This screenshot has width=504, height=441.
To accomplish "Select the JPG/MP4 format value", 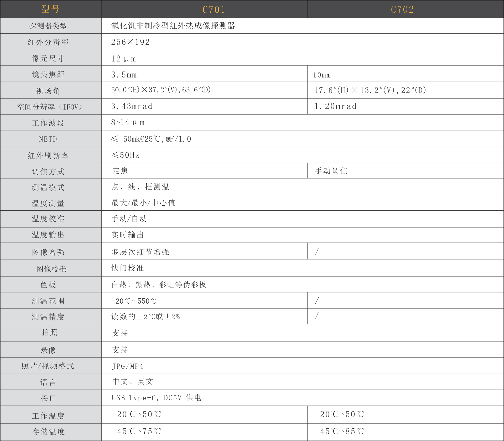I will pyautogui.click(x=128, y=366).
